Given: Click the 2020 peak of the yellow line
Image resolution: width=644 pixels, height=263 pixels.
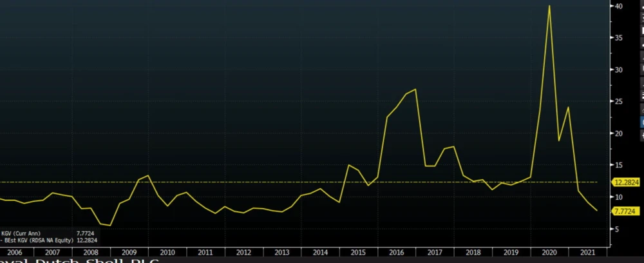Looking at the screenshot, I should click(x=549, y=6).
